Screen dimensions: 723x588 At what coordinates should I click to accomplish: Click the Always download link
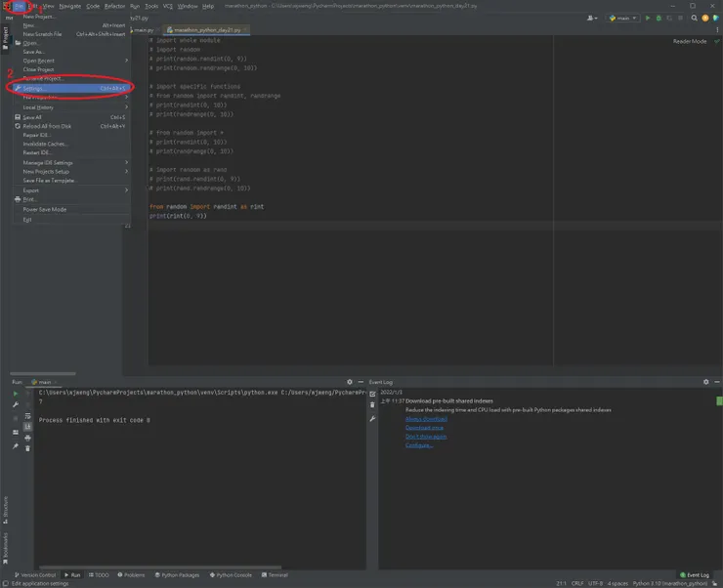pos(425,419)
